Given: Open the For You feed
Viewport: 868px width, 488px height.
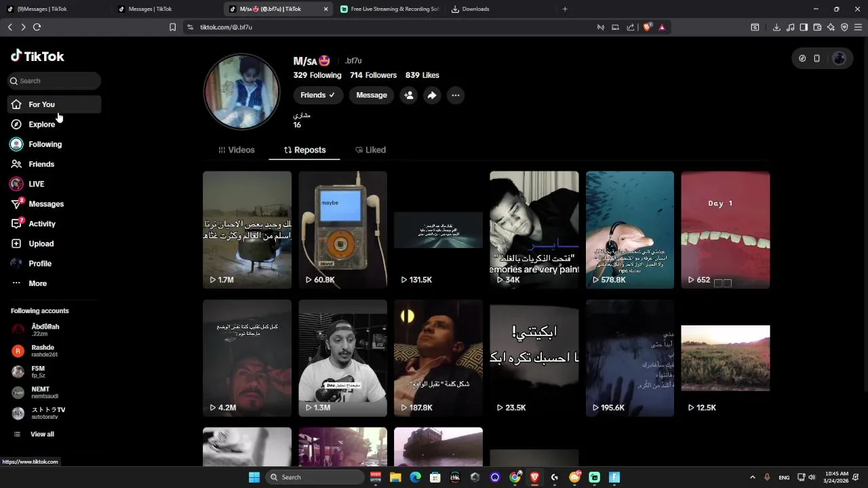Looking at the screenshot, I should (x=54, y=104).
